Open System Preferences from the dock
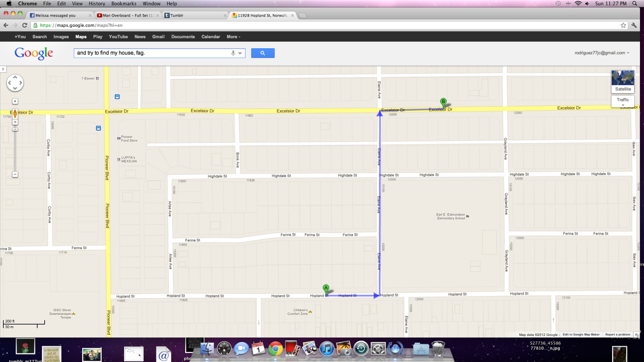Screen dimensions: 644x362 pos(378,348)
